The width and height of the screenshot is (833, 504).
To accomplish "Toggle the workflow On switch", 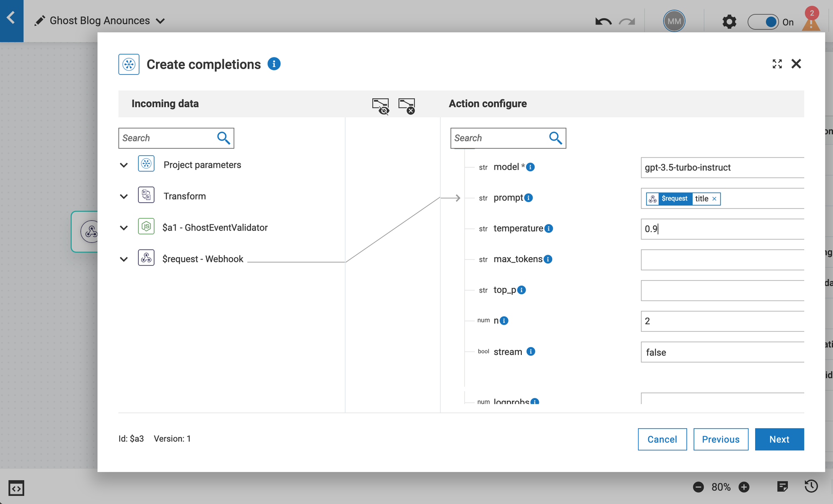I will 763,22.
